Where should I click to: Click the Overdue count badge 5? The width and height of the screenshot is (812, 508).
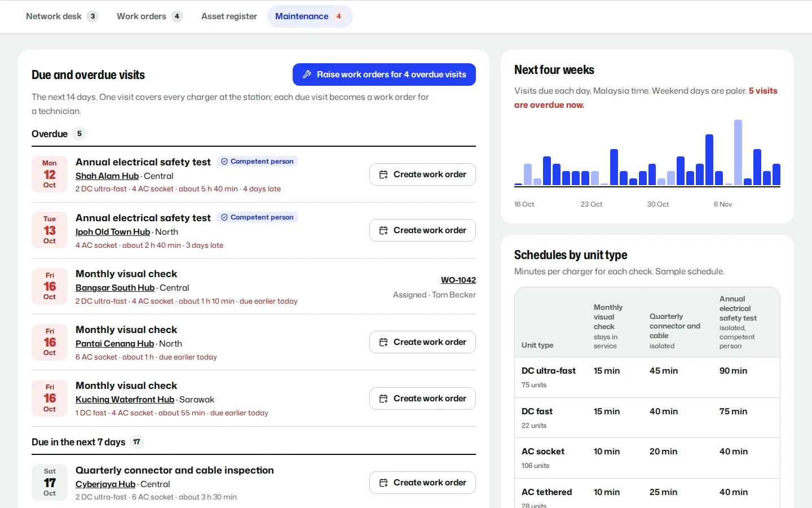(x=80, y=134)
